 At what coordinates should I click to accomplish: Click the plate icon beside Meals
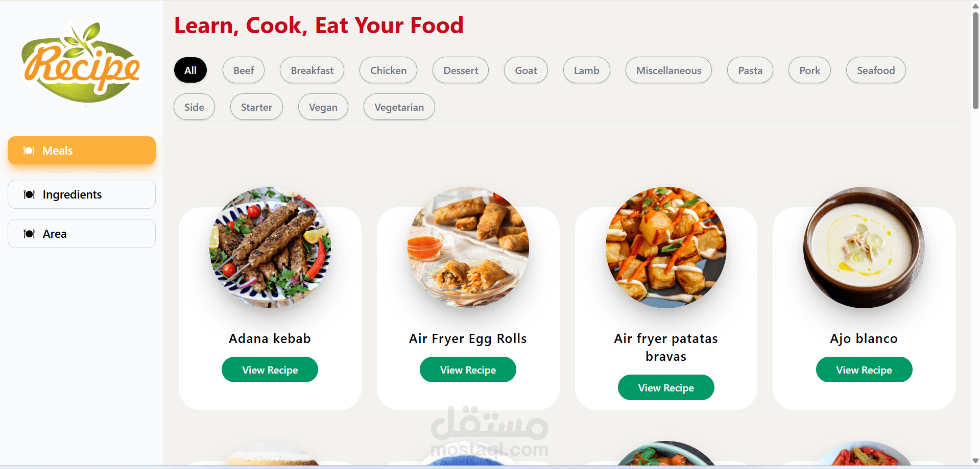click(x=29, y=151)
